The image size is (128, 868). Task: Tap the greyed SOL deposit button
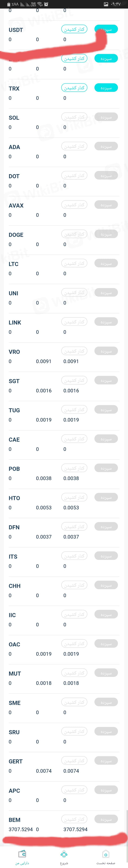(x=106, y=117)
